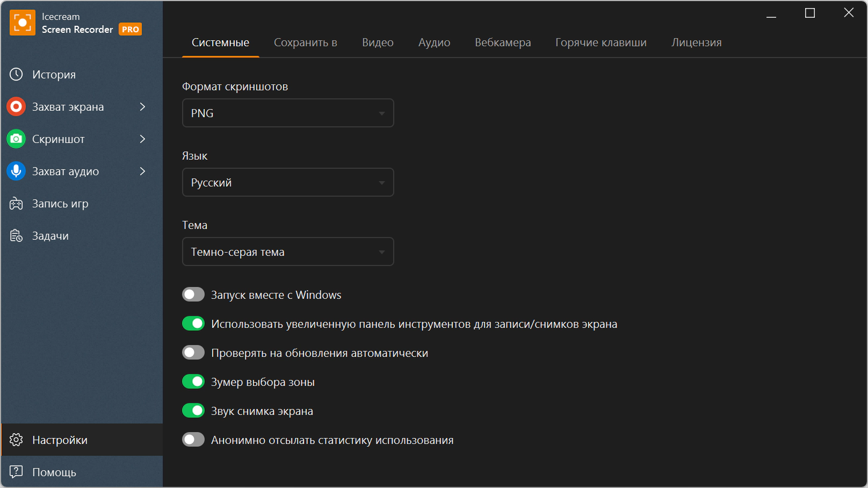Click the Icecream Screen Recorder logo icon

tap(23, 23)
